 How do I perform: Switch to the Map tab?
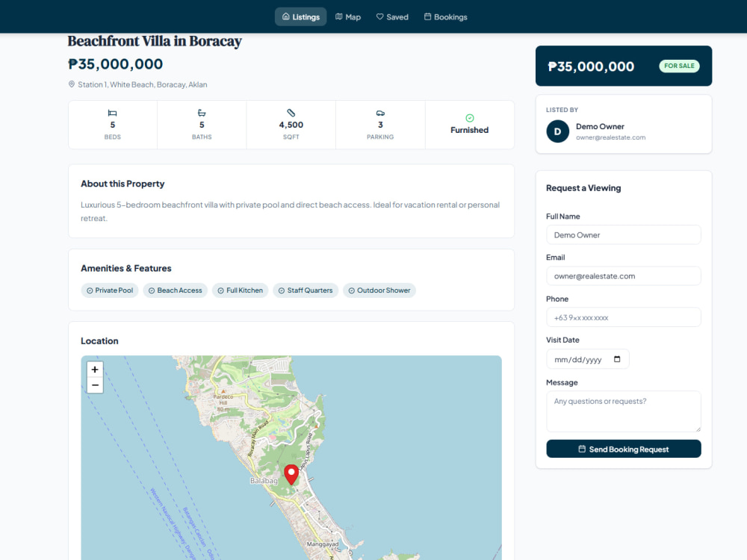tap(348, 16)
